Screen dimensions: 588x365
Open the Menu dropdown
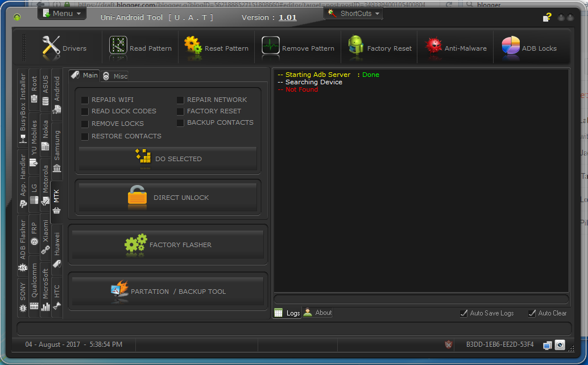tap(61, 13)
